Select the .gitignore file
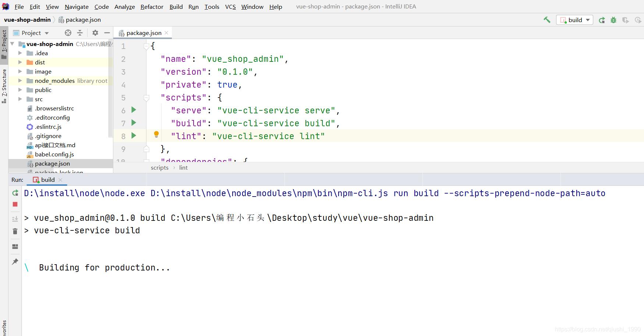The height and width of the screenshot is (336, 644). [x=48, y=136]
